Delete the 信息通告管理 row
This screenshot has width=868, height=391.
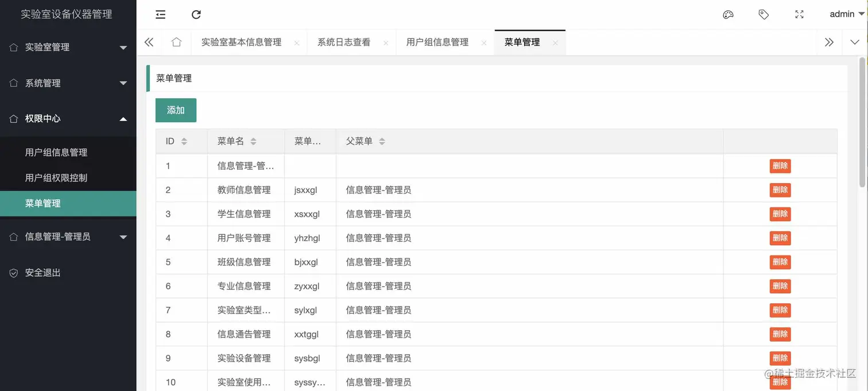[x=780, y=334]
